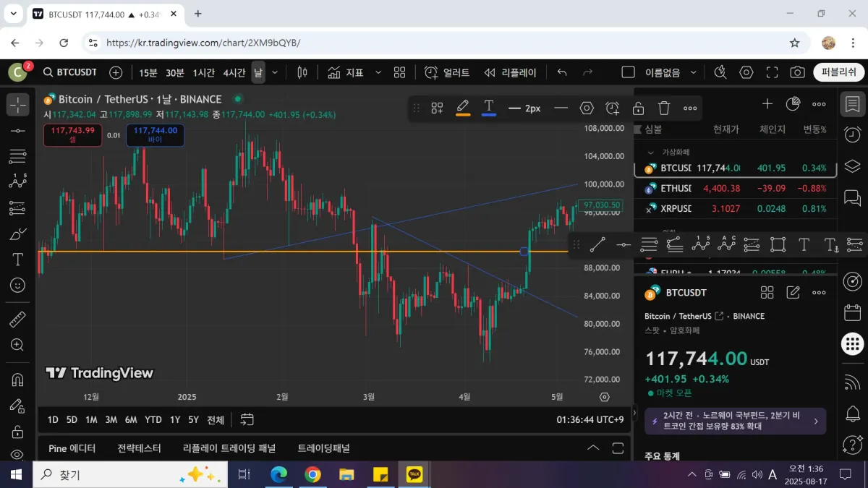
Task: Expand the timeframe dropdown arrow
Action: [x=276, y=72]
